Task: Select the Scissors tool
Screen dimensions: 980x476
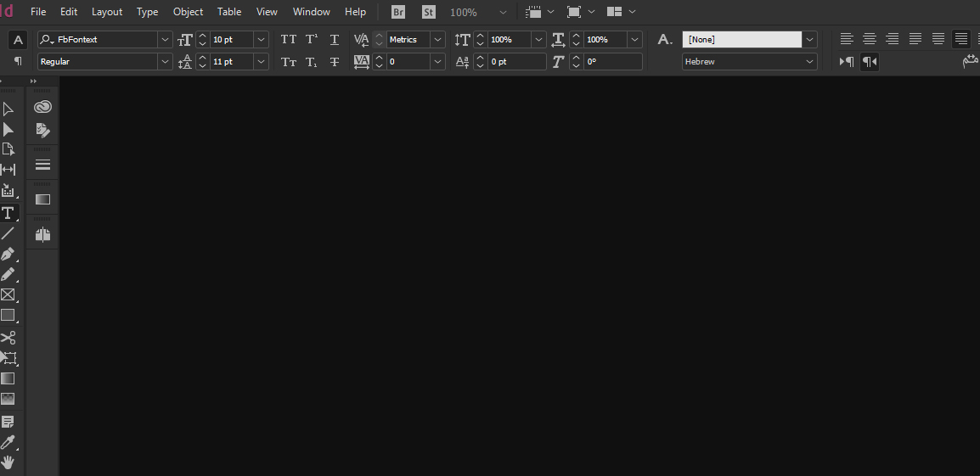Action: pyautogui.click(x=8, y=338)
